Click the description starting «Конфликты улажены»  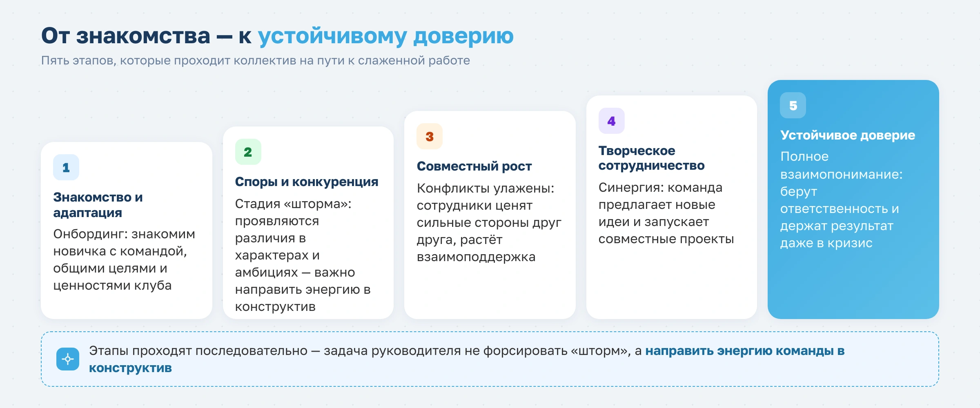click(489, 223)
